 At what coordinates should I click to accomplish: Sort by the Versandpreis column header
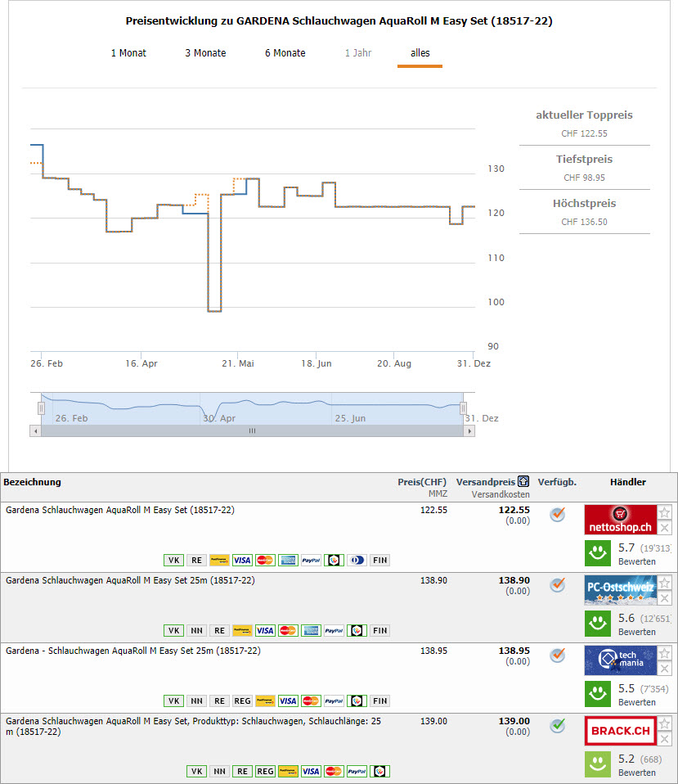[485, 482]
